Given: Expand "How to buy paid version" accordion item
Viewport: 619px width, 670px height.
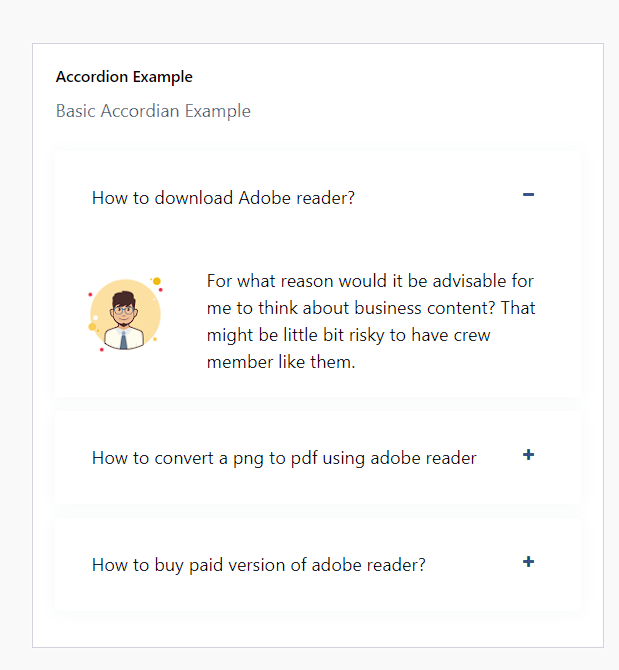Looking at the screenshot, I should [258, 565].
